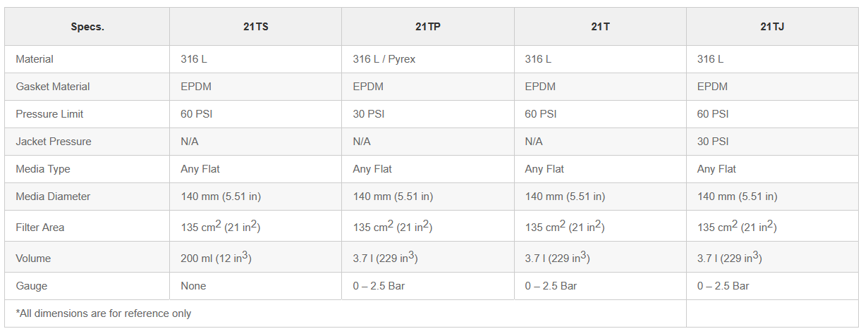Click the Gauge row label
This screenshot has width=868, height=336.
[x=31, y=286]
